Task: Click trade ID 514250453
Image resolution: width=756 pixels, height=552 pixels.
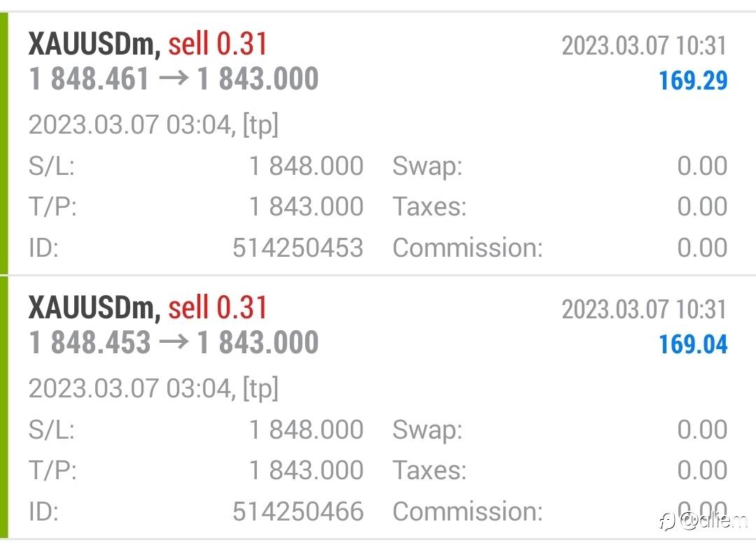Action: click(x=297, y=248)
